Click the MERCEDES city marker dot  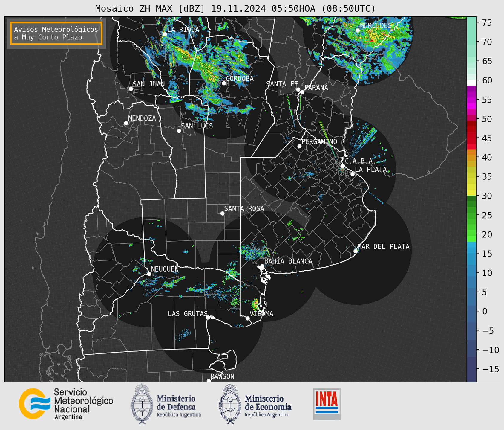coord(357,30)
